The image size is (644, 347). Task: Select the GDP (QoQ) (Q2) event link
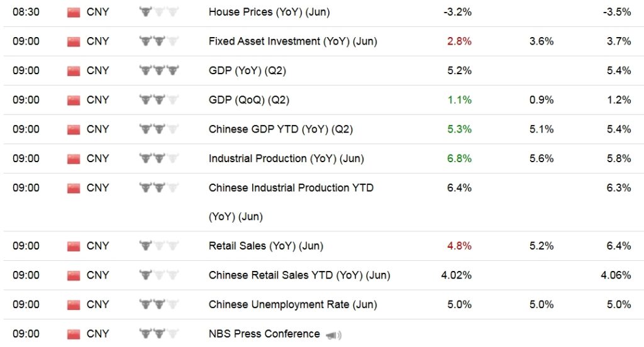(248, 100)
